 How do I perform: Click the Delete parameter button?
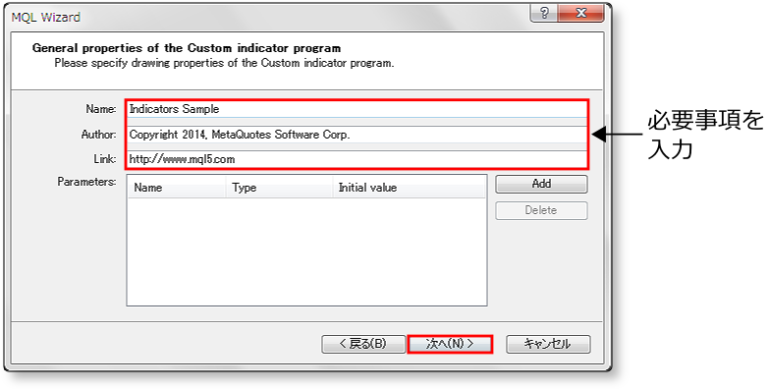541,211
